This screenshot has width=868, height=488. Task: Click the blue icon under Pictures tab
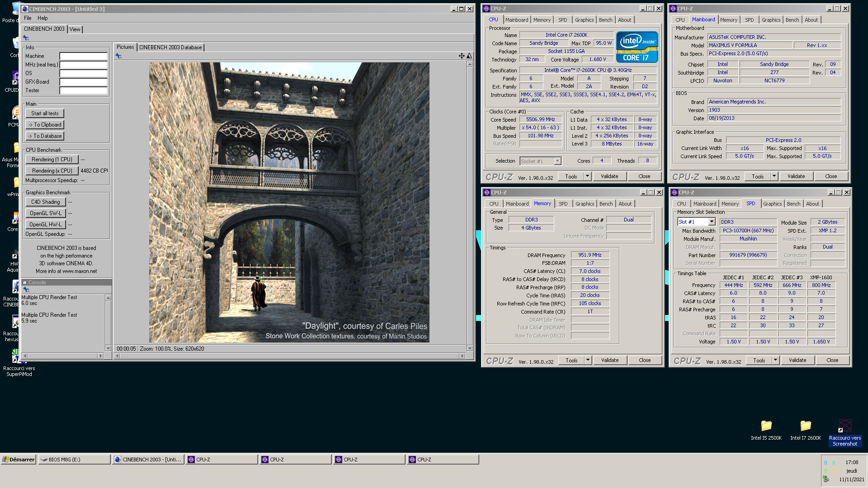coord(118,56)
